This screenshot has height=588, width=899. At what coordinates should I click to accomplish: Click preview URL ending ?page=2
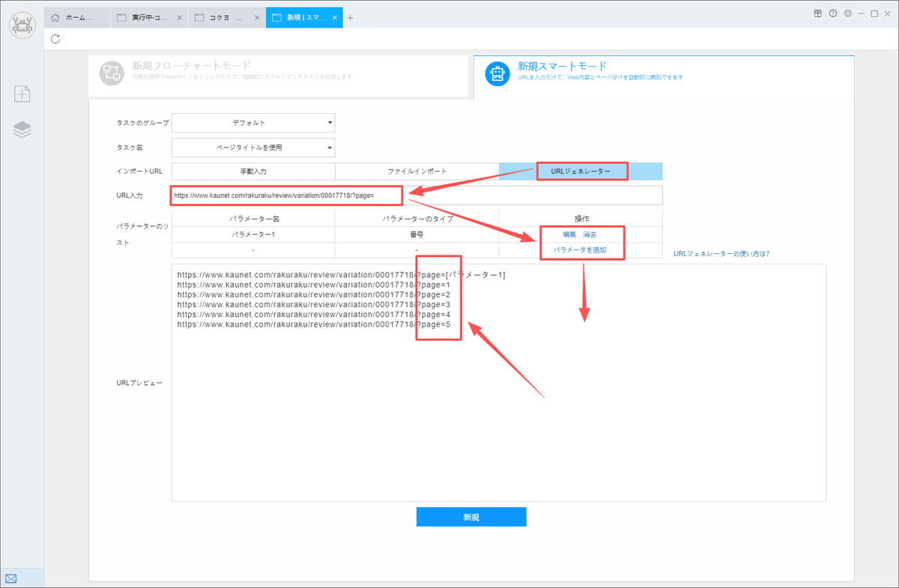(x=314, y=294)
